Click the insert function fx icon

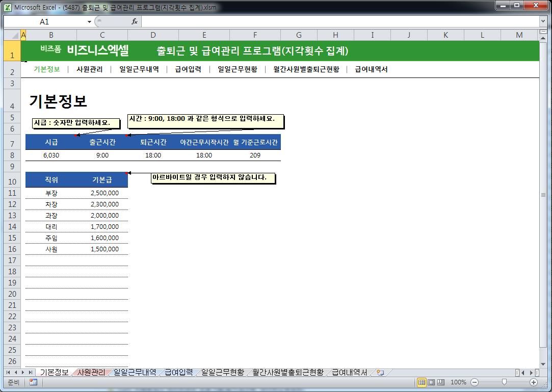point(135,21)
